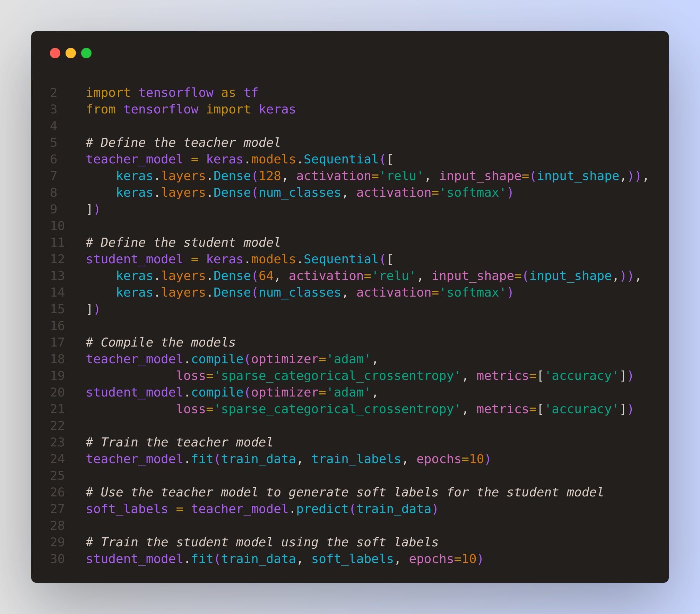Click 'fit' method on line 30
Viewport: 700px width, 614px height.
pyautogui.click(x=202, y=559)
